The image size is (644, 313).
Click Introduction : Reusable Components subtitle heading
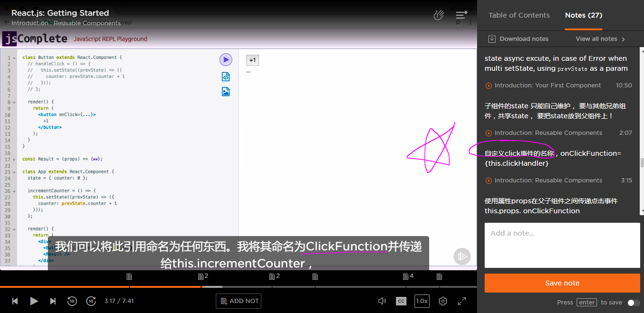tap(66, 23)
